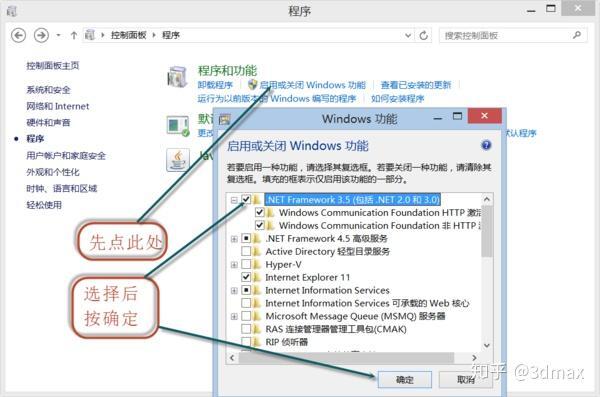The width and height of the screenshot is (600, 397).
Task: Click the 程序和功能 icon
Action: click(x=177, y=76)
